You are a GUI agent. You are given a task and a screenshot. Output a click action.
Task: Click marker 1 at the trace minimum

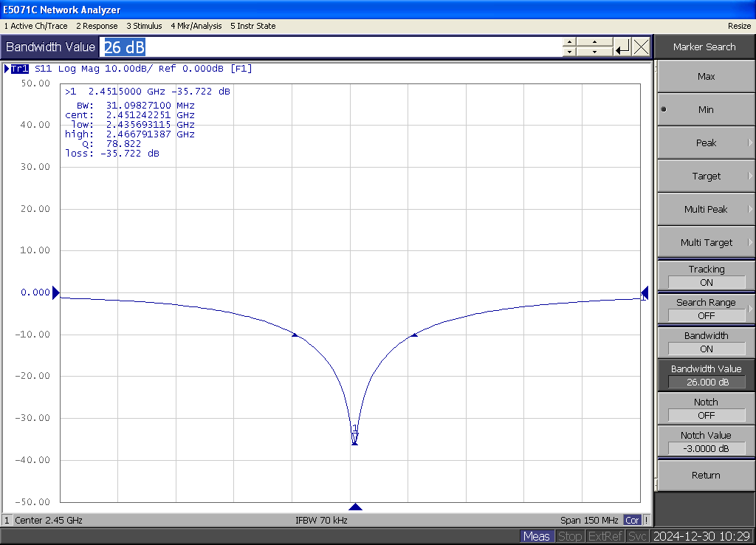click(x=354, y=439)
